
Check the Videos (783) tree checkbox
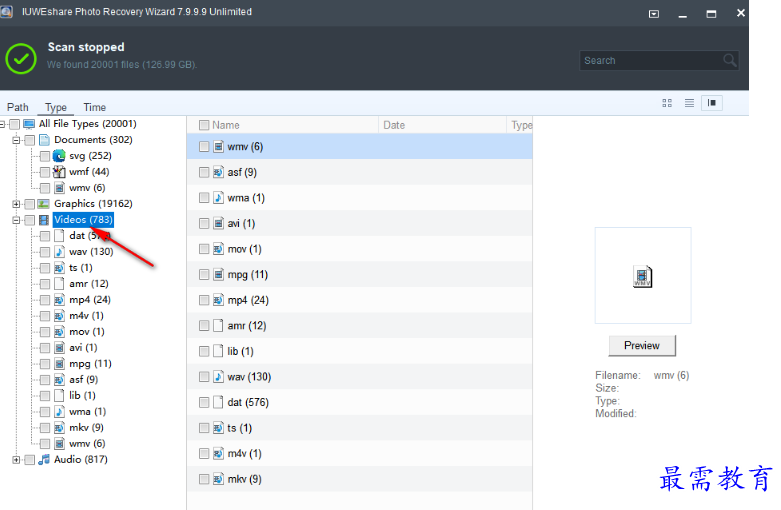[29, 220]
